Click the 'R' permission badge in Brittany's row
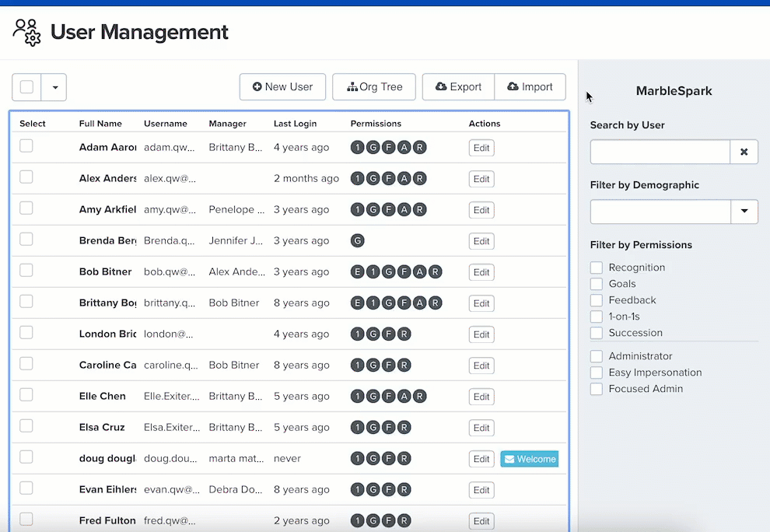 [x=435, y=303]
